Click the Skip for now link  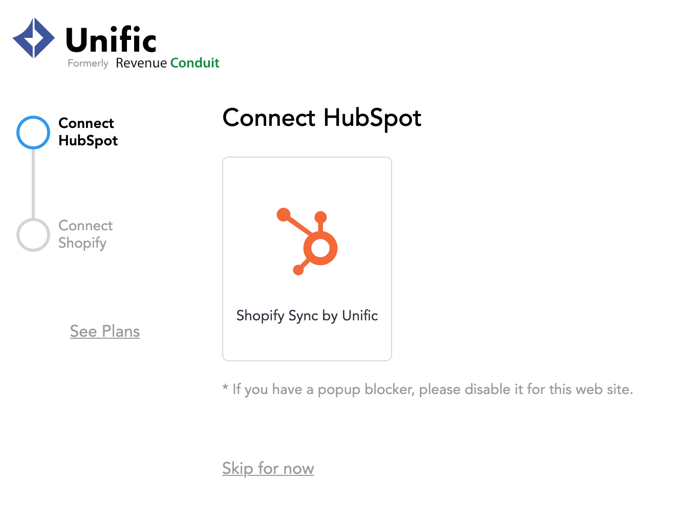[x=268, y=468]
